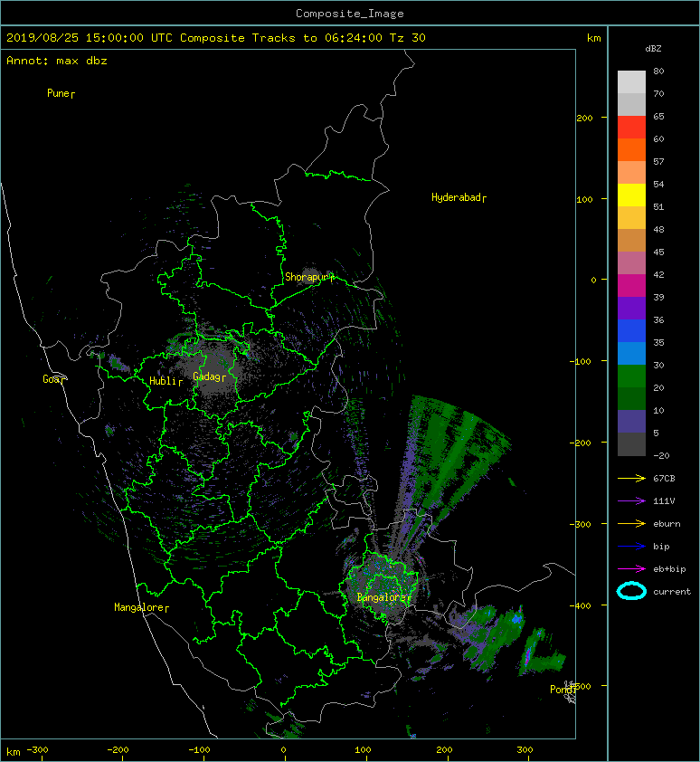Image resolution: width=700 pixels, height=762 pixels.
Task: Pick the light blue 30–35 dBZ swatch
Action: click(631, 354)
